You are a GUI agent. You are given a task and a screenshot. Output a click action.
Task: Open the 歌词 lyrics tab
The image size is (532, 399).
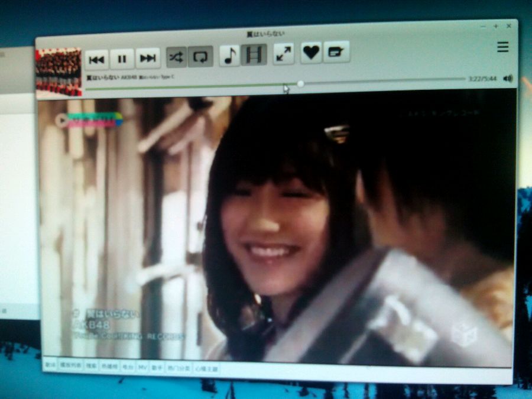pos(50,365)
